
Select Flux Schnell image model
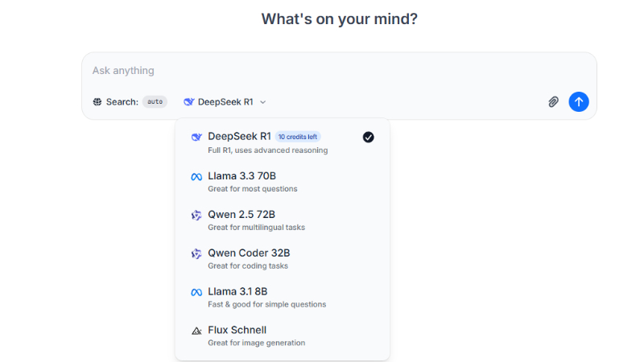[x=283, y=335]
